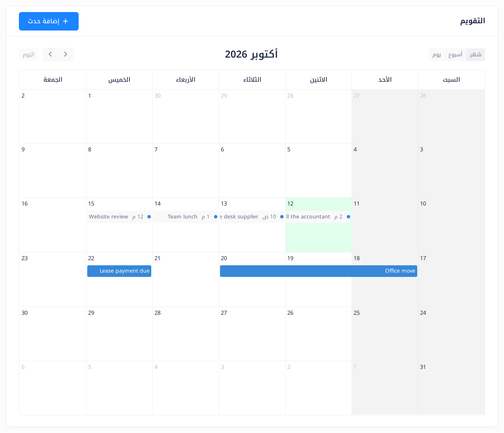Viewport: 504px width, 433px height.
Task: Click the blue dot of desk supplier event
Action: click(282, 217)
